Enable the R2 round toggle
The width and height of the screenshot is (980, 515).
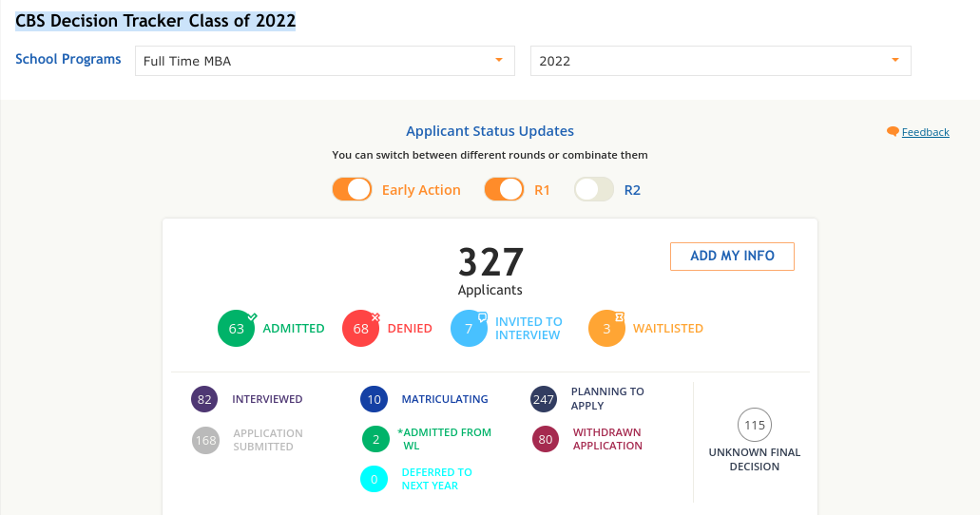pyautogui.click(x=594, y=189)
